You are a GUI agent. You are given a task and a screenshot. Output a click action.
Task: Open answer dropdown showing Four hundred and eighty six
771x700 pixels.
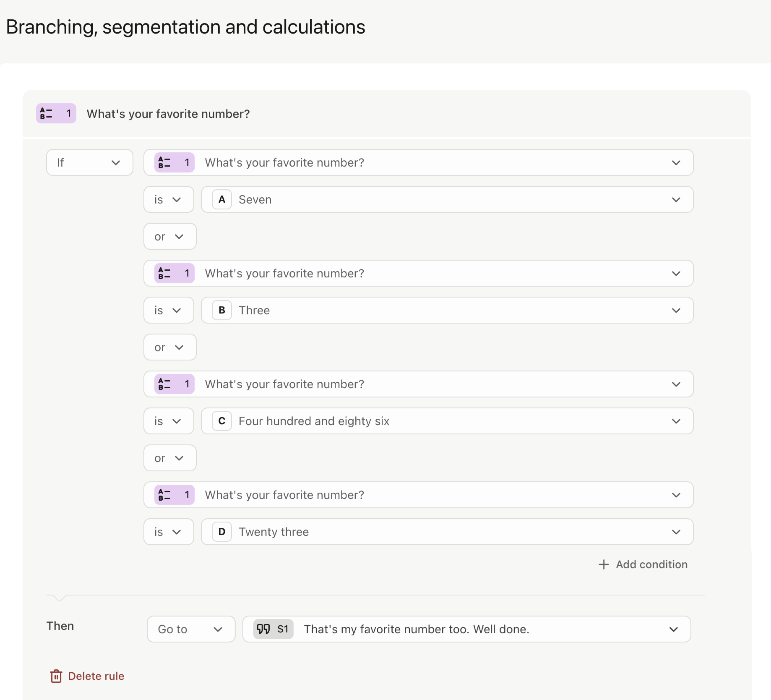click(447, 421)
